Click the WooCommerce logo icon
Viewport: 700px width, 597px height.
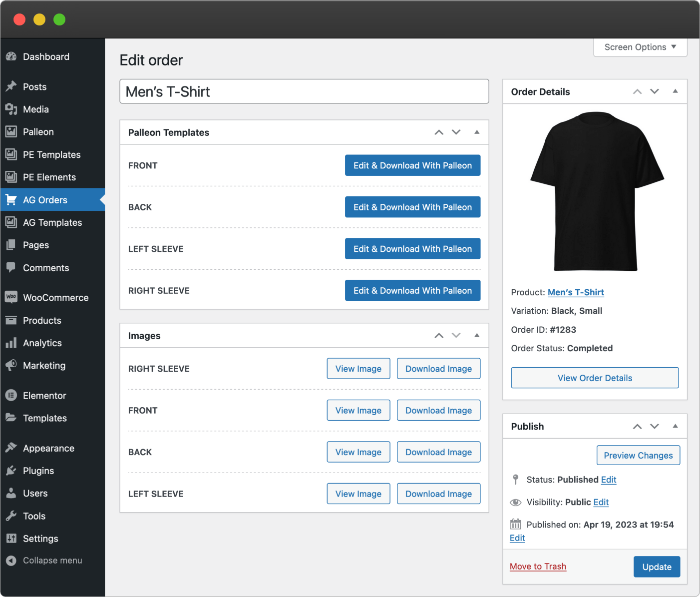tap(11, 297)
